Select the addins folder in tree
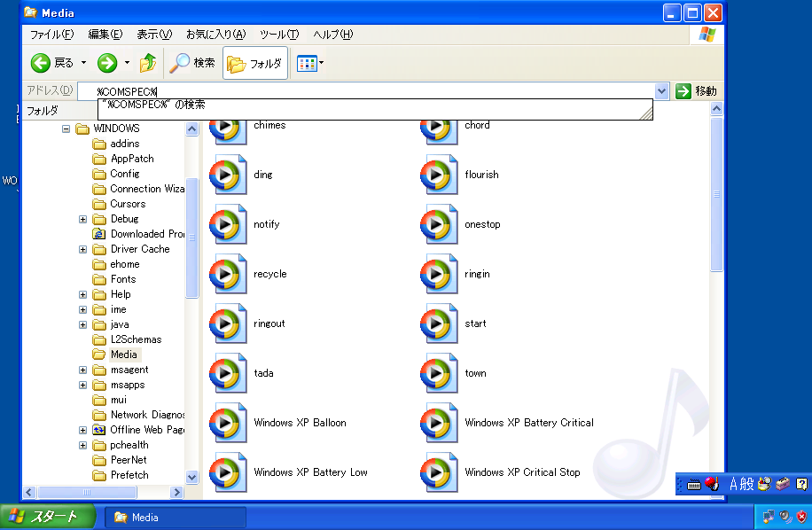 [x=124, y=144]
